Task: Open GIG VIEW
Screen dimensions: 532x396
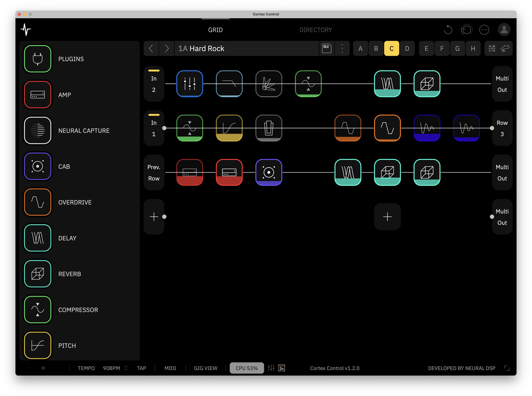Action: tap(206, 368)
